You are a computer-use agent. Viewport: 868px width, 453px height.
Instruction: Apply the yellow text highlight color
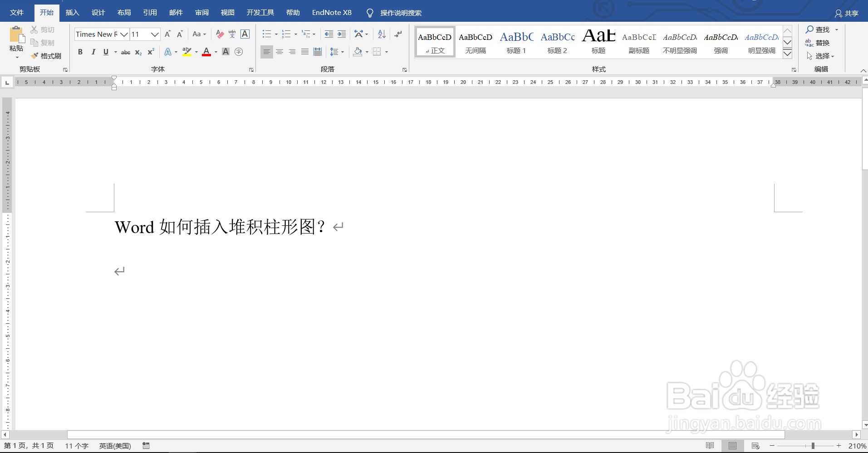tap(186, 52)
